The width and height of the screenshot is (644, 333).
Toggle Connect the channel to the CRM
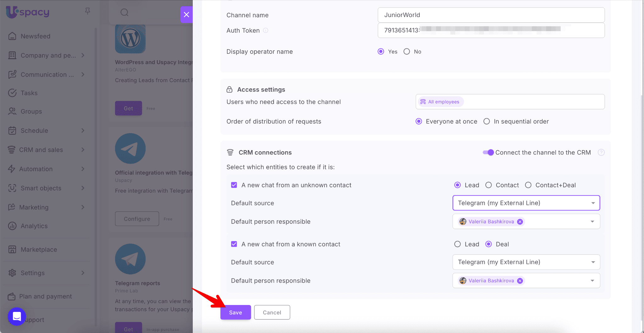488,153
